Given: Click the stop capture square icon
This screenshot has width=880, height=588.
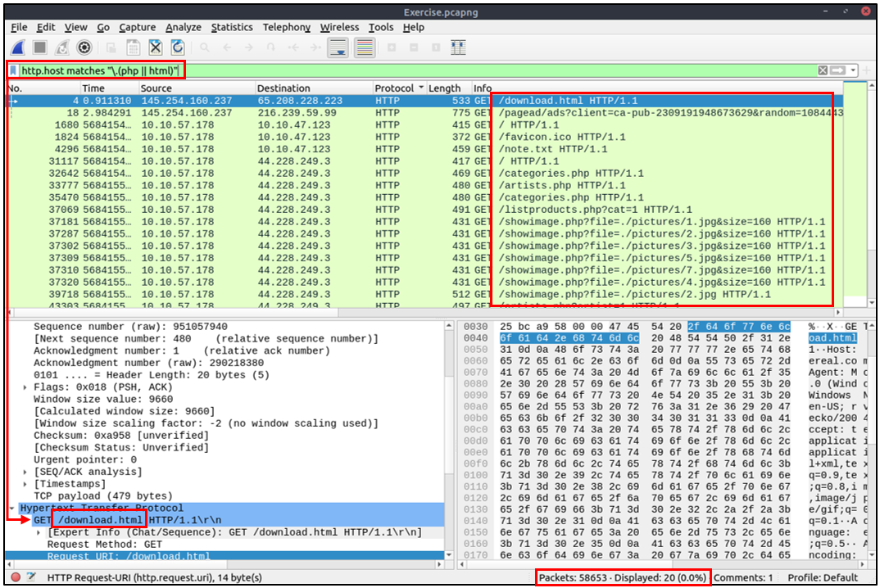Looking at the screenshot, I should pos(39,47).
